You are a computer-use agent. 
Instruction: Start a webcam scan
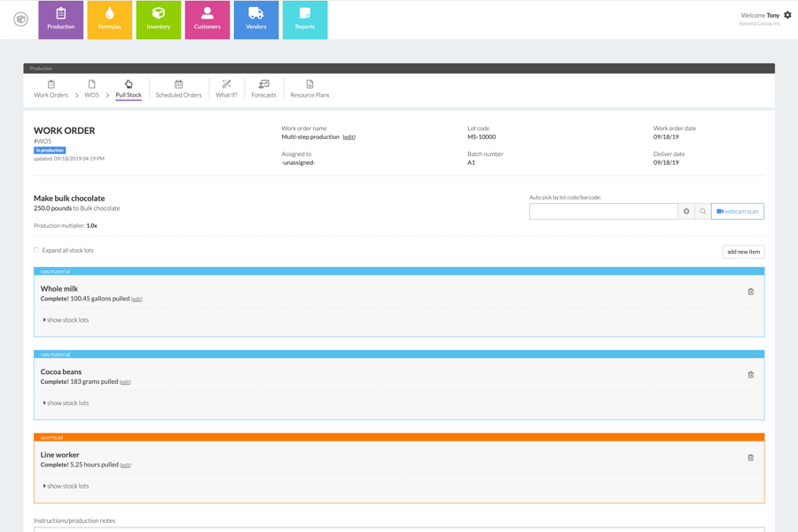coord(737,211)
